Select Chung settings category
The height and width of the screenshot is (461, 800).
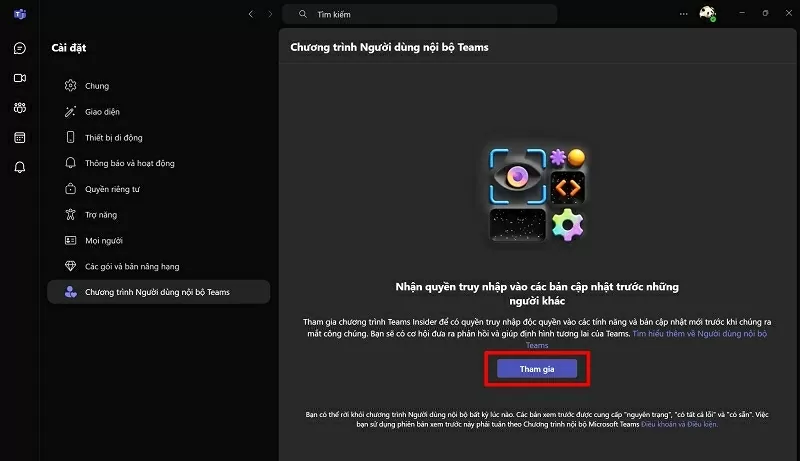(159, 86)
